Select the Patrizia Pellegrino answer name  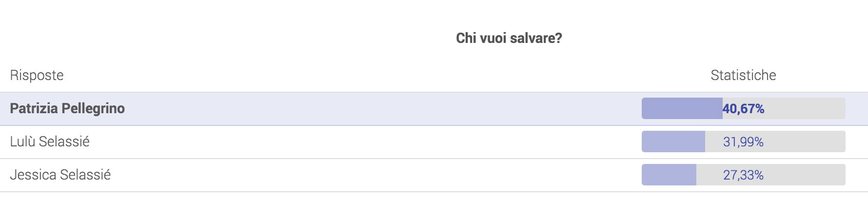(67, 108)
